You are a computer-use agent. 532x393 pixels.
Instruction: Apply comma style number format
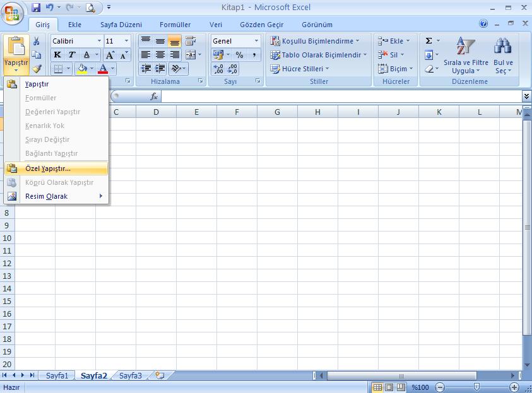pos(254,55)
